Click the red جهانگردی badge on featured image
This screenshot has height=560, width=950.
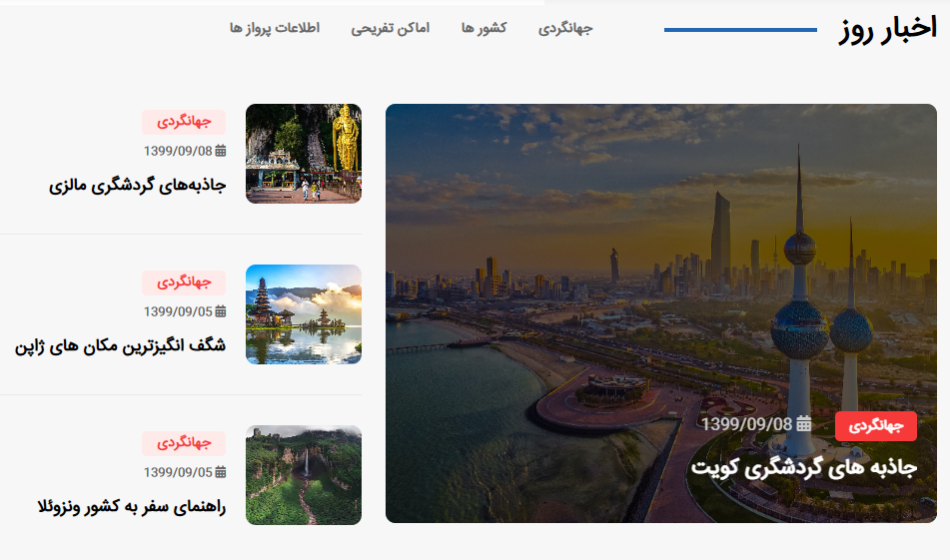coord(875,426)
